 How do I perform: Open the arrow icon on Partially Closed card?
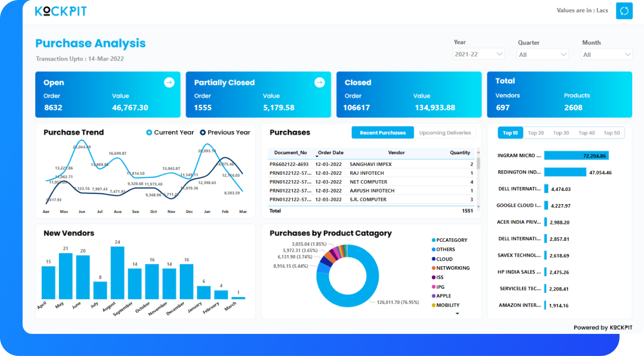click(x=320, y=82)
